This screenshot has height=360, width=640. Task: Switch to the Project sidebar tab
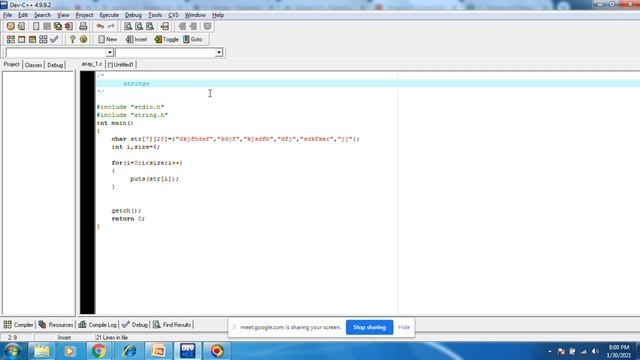(x=11, y=64)
